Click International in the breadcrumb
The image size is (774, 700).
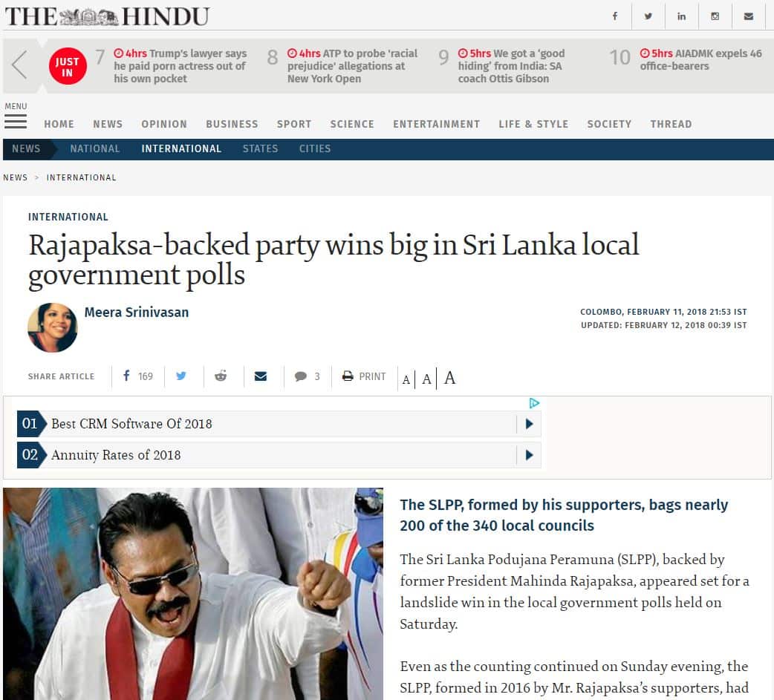(82, 177)
